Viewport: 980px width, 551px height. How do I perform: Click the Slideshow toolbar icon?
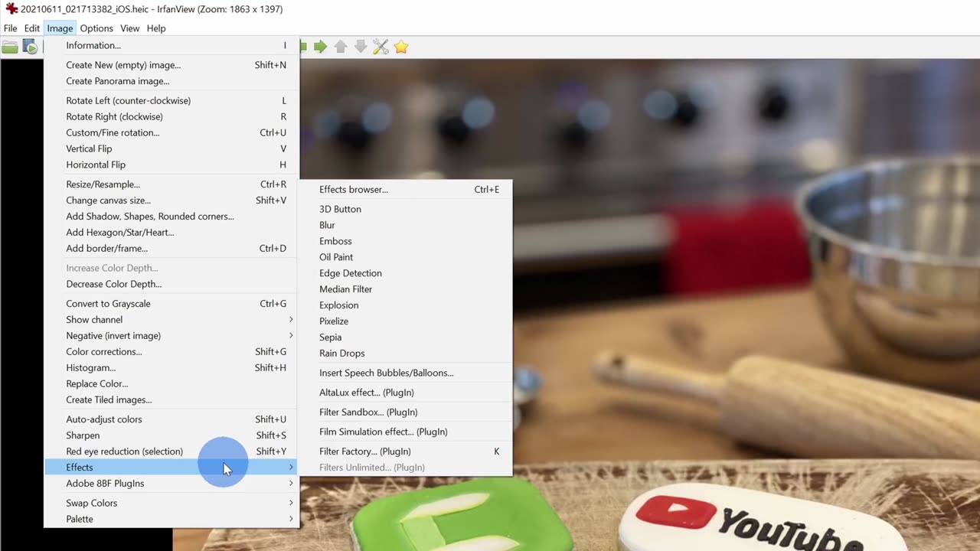click(30, 47)
